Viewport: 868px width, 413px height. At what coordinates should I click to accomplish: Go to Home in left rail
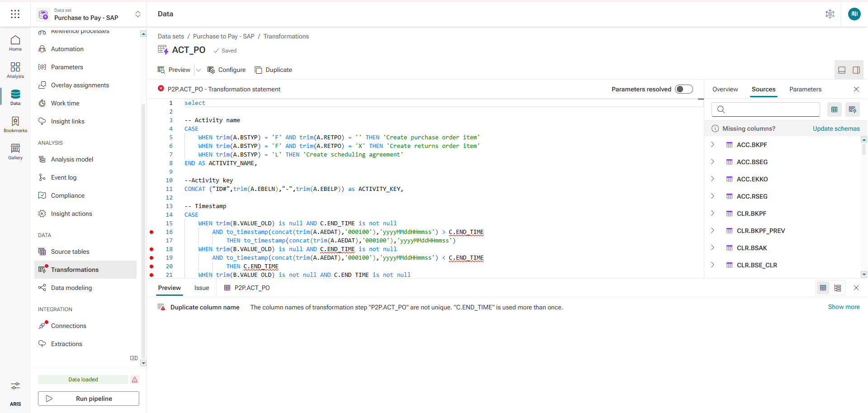click(15, 43)
